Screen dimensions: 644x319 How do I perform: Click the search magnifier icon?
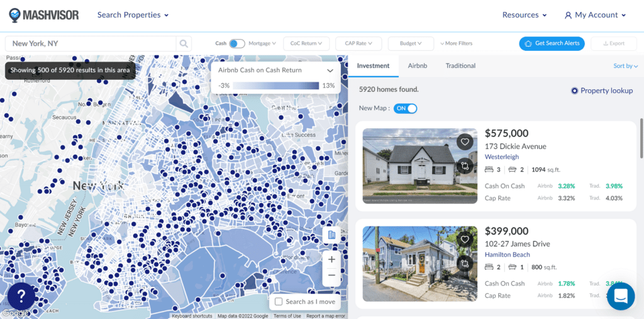pos(184,43)
